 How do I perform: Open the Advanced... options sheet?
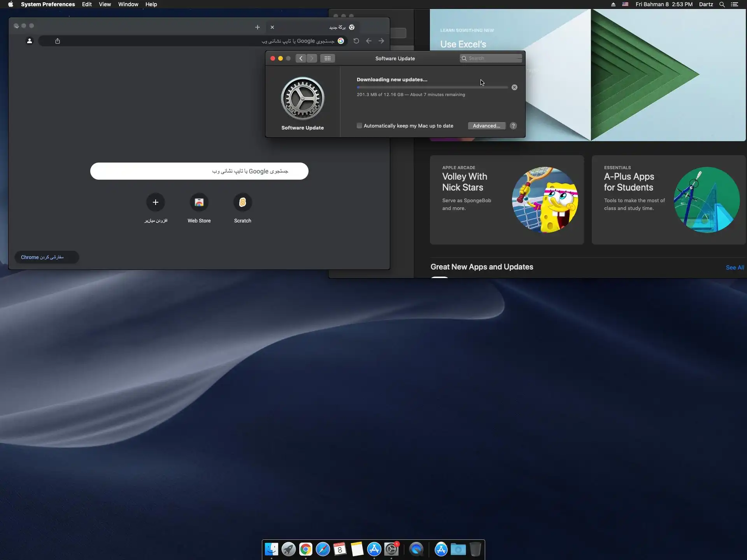pyautogui.click(x=486, y=126)
